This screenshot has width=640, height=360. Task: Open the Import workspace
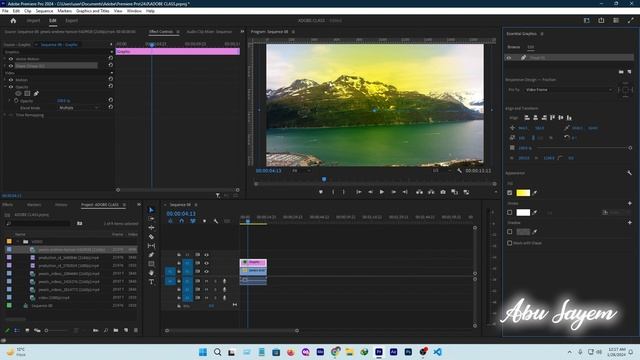point(33,20)
